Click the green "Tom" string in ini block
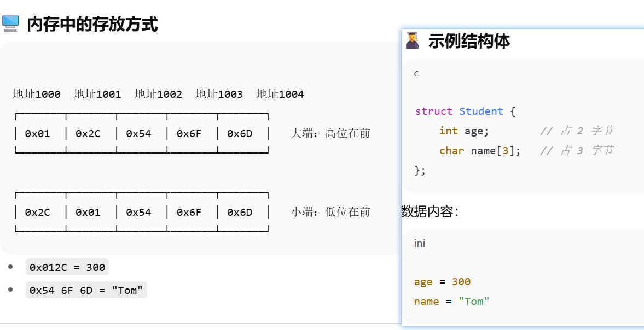 tap(474, 301)
